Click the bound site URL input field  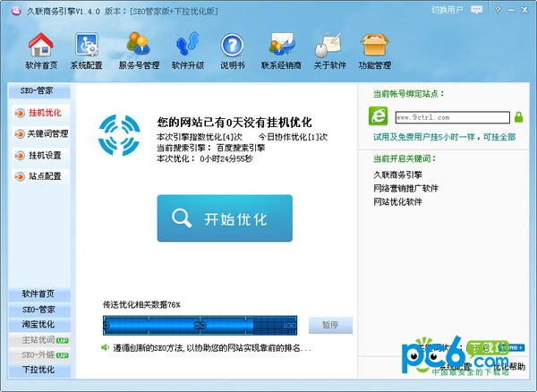(x=452, y=117)
